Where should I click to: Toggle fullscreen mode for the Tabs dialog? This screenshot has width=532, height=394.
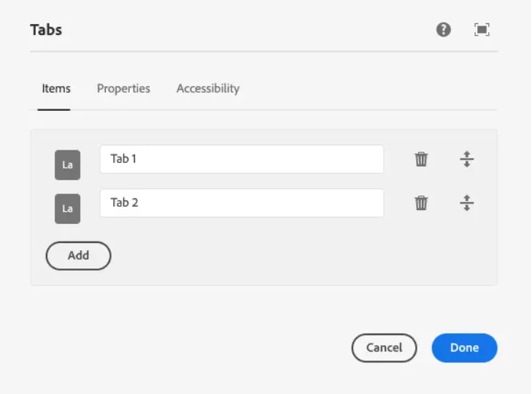tap(482, 30)
